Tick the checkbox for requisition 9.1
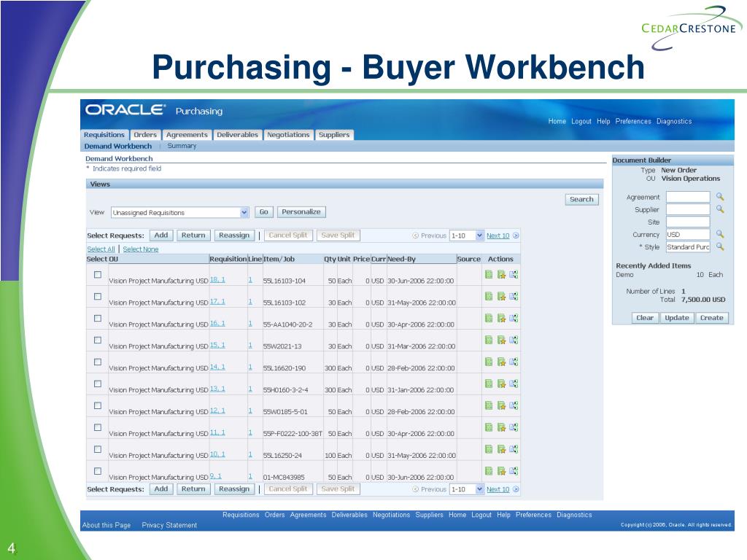Viewport: 747px width, 560px height. point(98,471)
